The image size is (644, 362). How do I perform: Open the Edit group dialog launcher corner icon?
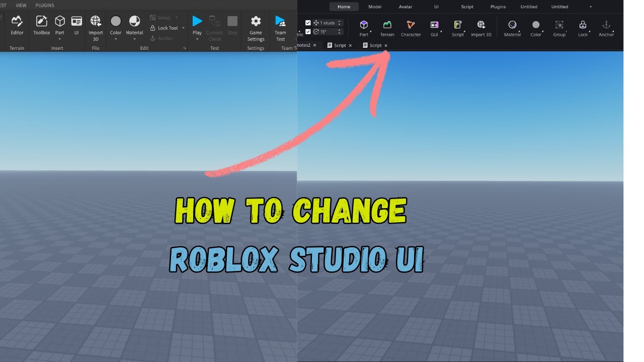coord(185,48)
